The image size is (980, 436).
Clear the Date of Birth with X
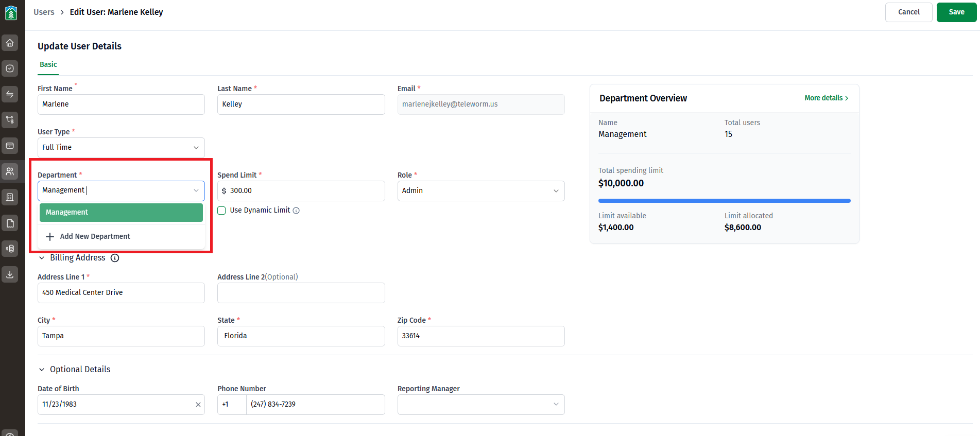tap(198, 405)
